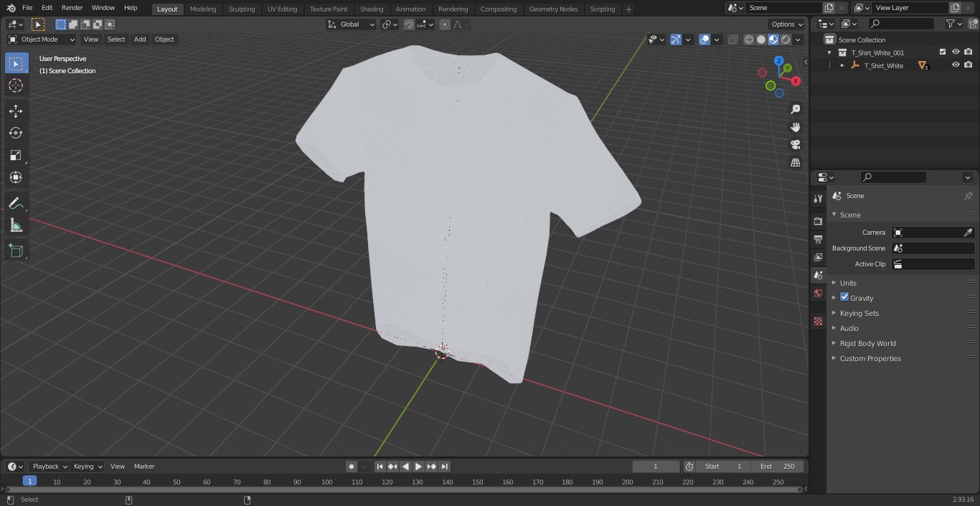Viewport: 980px width, 506px height.
Task: Open the World properties tab
Action: 818,294
